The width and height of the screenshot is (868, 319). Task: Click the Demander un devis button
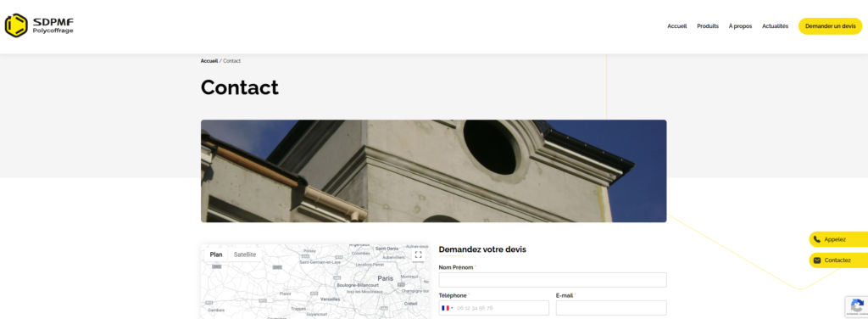[830, 26]
